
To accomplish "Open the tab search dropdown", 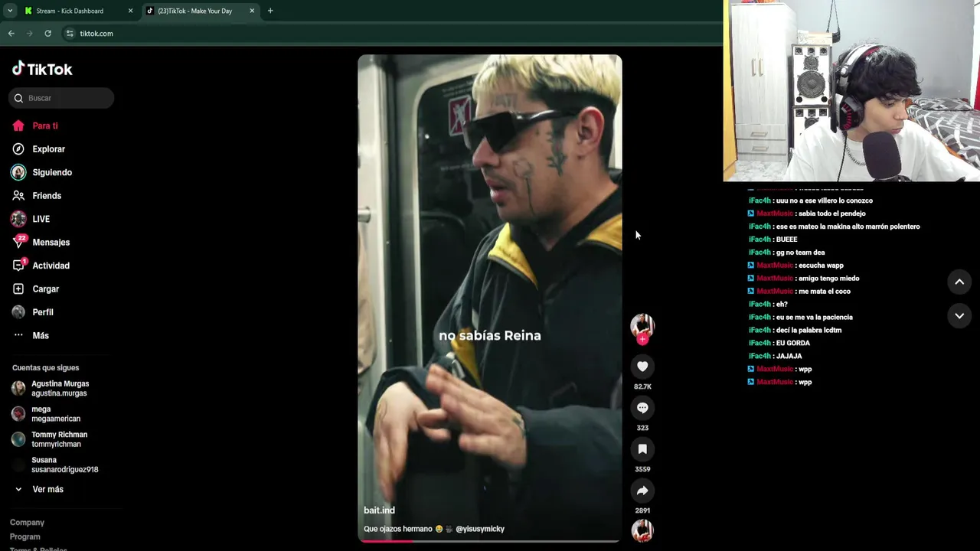I will tap(10, 11).
